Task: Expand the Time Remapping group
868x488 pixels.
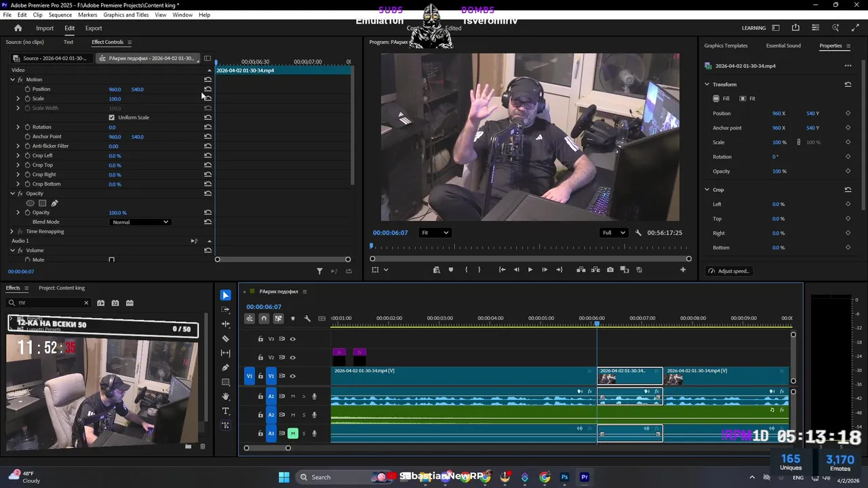Action: coord(12,232)
